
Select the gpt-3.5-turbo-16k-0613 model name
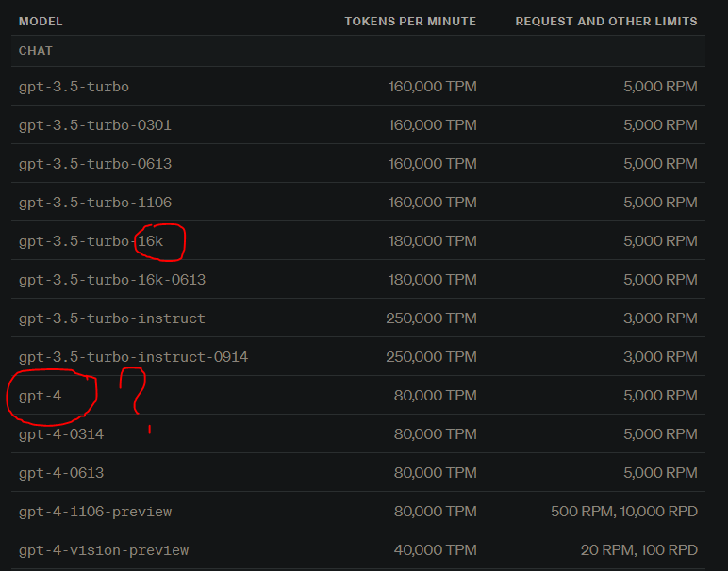112,280
